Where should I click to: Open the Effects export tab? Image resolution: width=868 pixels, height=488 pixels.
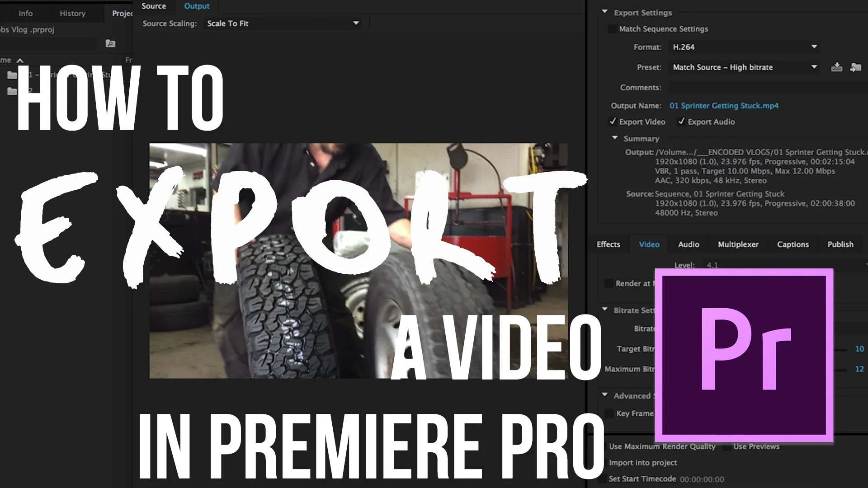(609, 244)
